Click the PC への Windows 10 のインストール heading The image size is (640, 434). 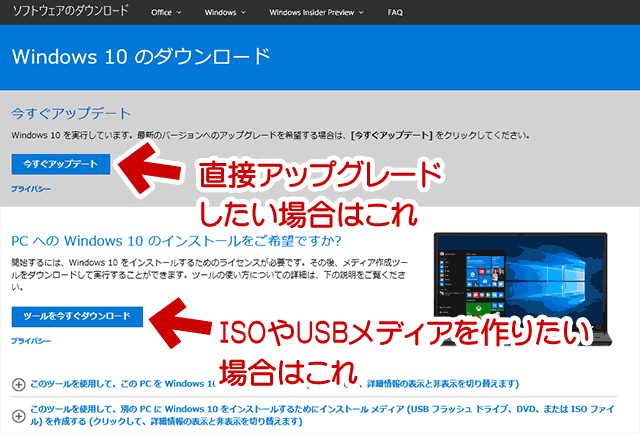175,241
